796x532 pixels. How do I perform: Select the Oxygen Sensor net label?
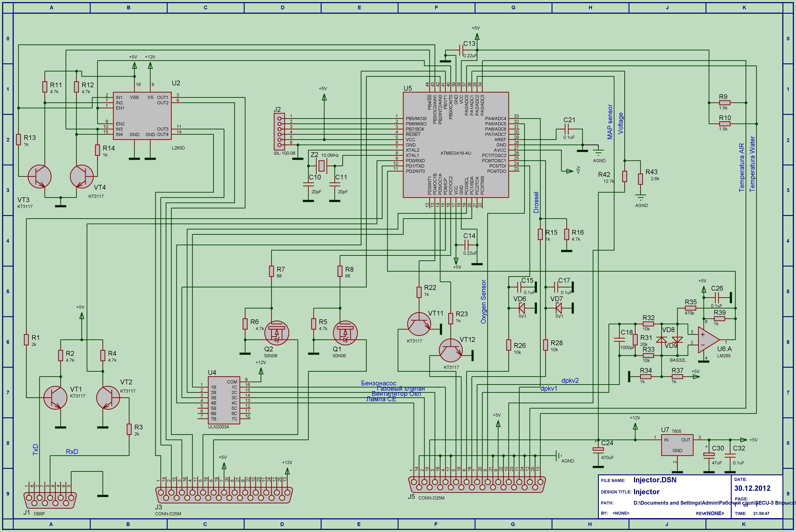(x=484, y=301)
